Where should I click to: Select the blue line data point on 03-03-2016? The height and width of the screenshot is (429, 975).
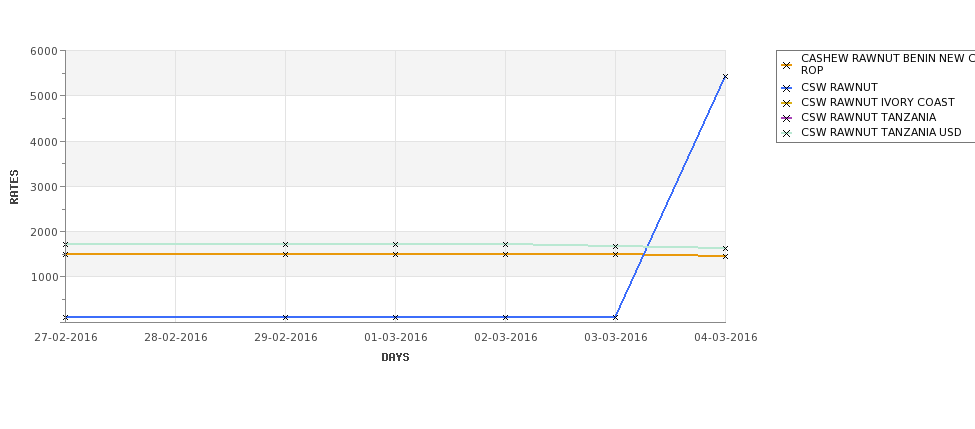tap(615, 317)
